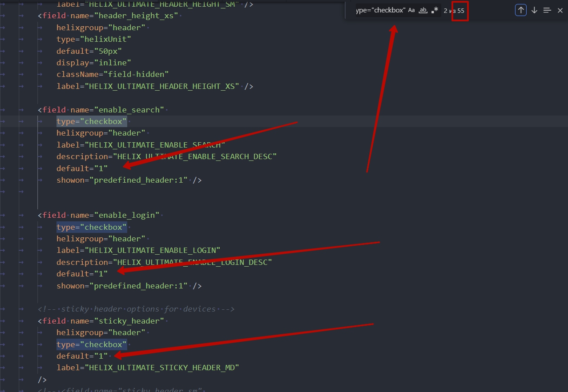The image size is (568, 392).
Task: Close the find widget
Action: click(560, 10)
